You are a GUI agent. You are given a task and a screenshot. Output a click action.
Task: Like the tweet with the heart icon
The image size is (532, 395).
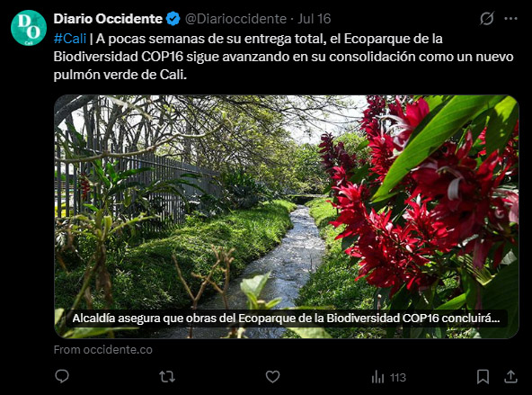click(272, 376)
